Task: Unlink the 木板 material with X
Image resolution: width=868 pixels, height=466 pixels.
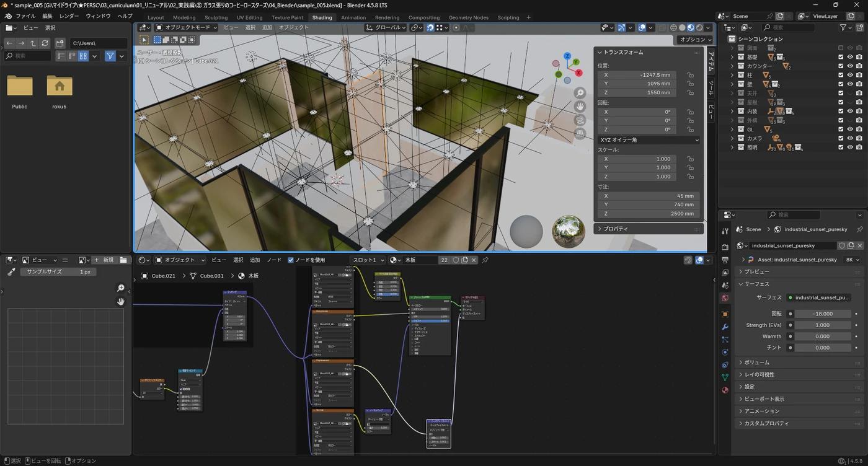Action: (x=474, y=260)
